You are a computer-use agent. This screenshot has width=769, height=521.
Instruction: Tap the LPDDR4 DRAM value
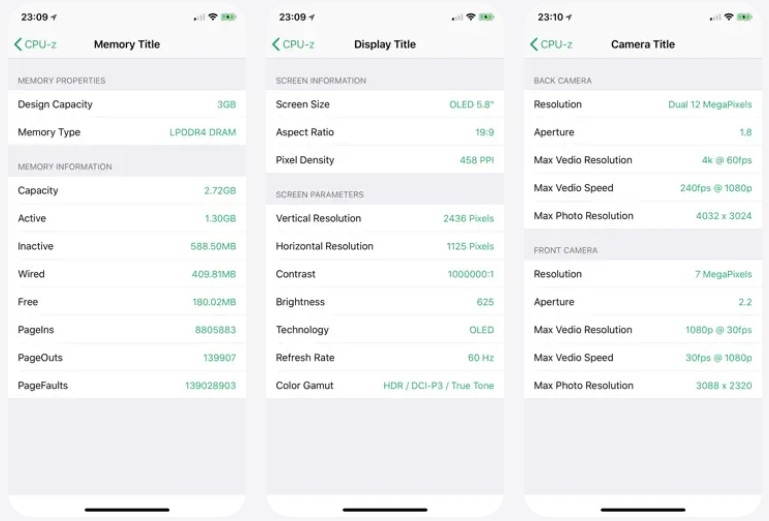(203, 132)
